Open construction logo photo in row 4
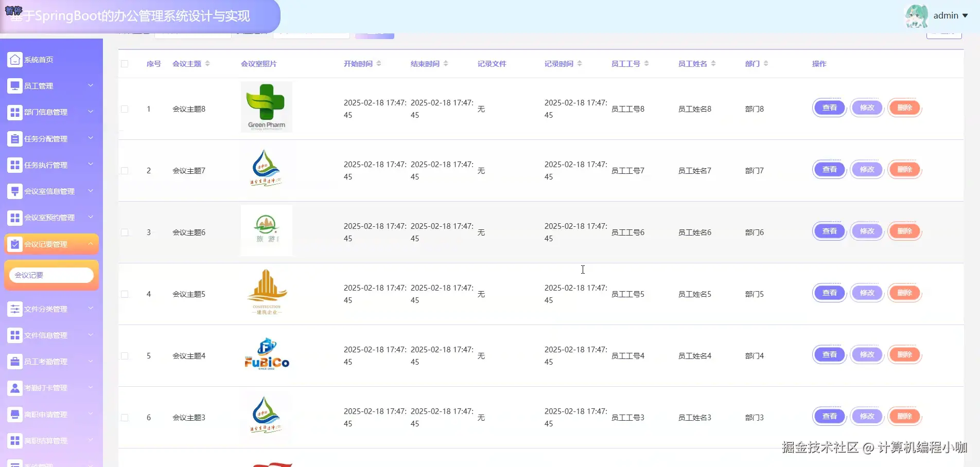The width and height of the screenshot is (980, 467). (x=267, y=292)
